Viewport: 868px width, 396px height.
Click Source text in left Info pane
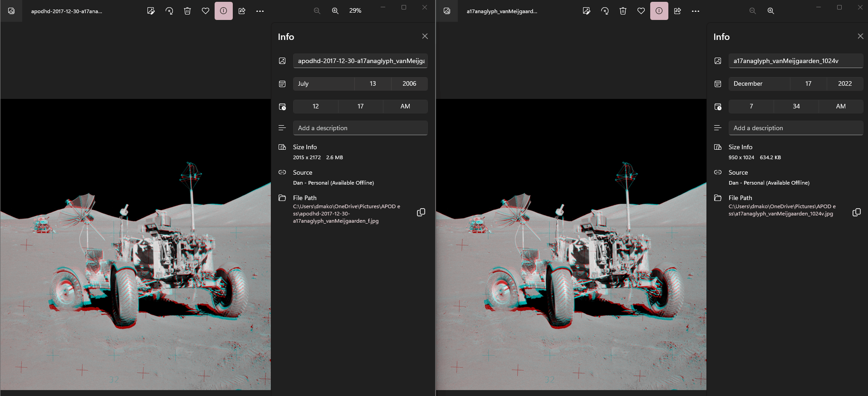[303, 172]
